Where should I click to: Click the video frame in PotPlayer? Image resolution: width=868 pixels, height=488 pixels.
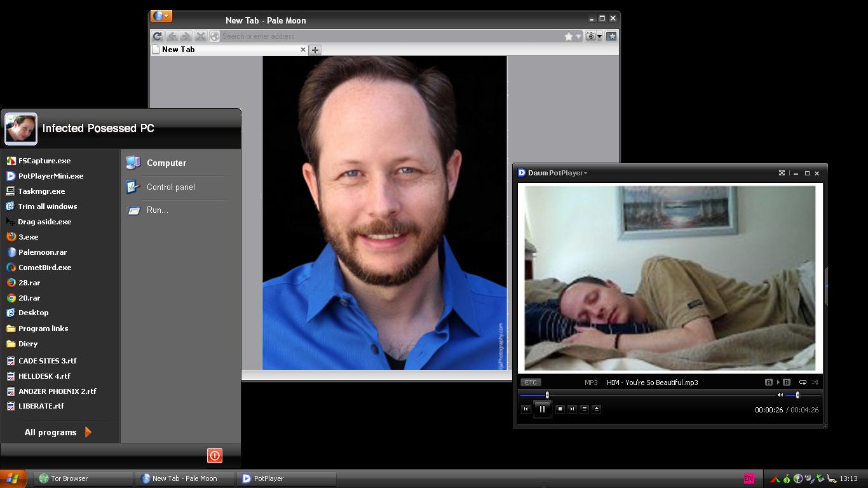coord(670,278)
